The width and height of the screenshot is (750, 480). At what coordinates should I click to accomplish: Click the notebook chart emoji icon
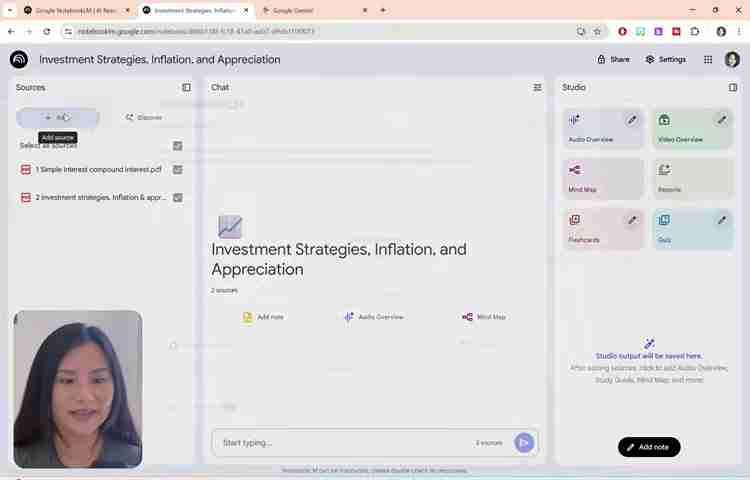coord(230,227)
